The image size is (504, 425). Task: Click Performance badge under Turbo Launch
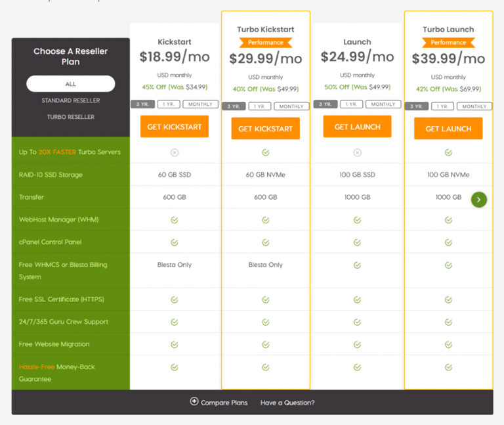click(448, 43)
